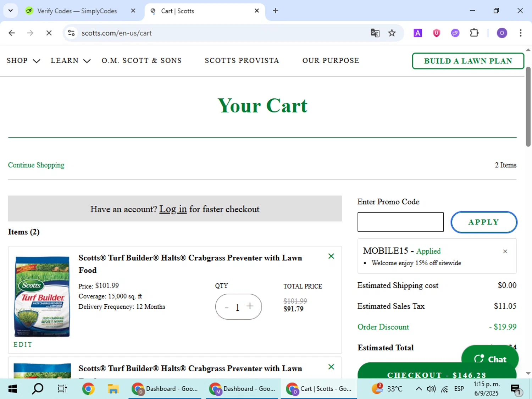
Task: Click the page vertical scrollbar
Action: [x=528, y=106]
